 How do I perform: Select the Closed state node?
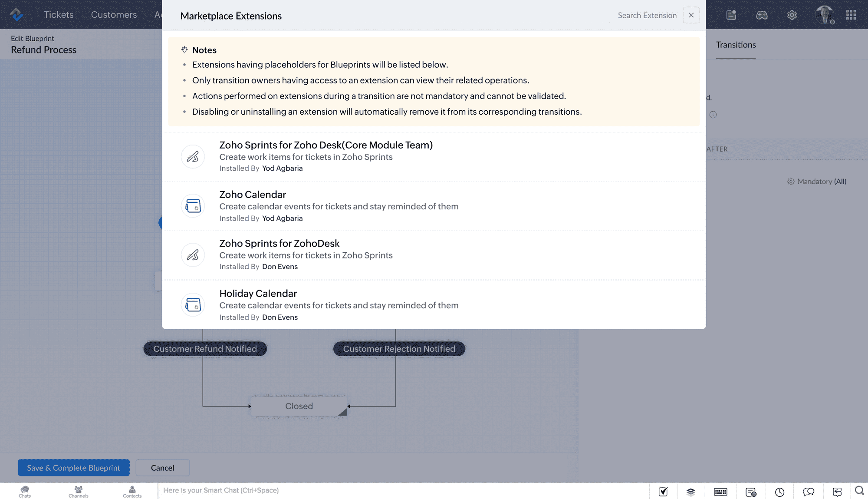tap(299, 406)
